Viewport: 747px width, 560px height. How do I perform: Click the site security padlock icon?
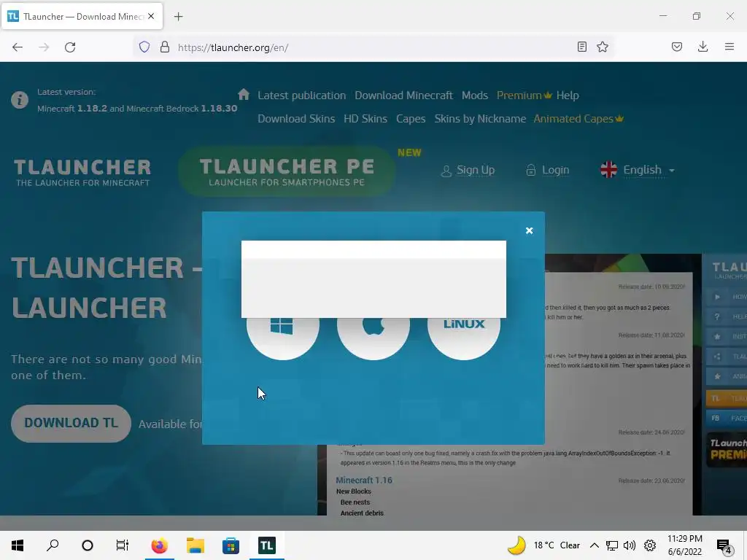pos(165,47)
